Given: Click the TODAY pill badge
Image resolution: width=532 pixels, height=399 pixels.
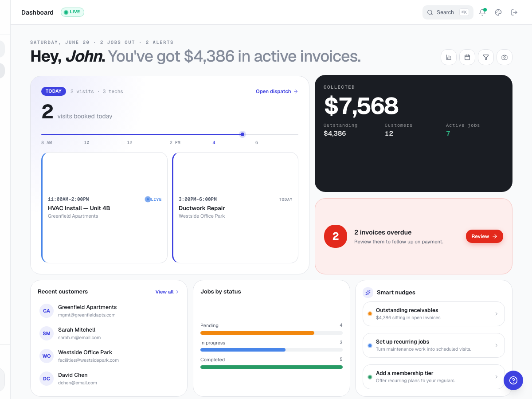Looking at the screenshot, I should point(54,91).
